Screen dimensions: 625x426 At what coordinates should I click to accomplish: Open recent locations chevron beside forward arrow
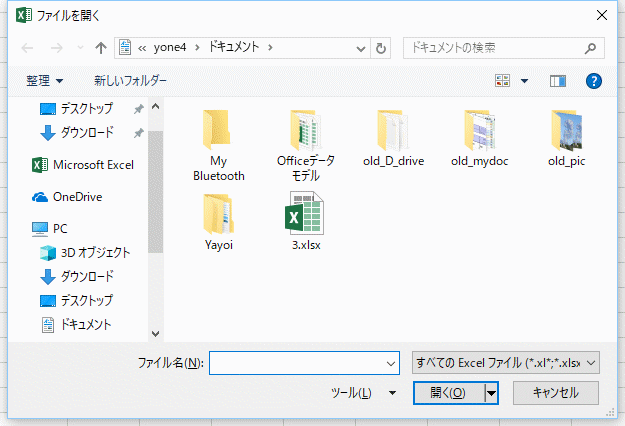pos(80,48)
